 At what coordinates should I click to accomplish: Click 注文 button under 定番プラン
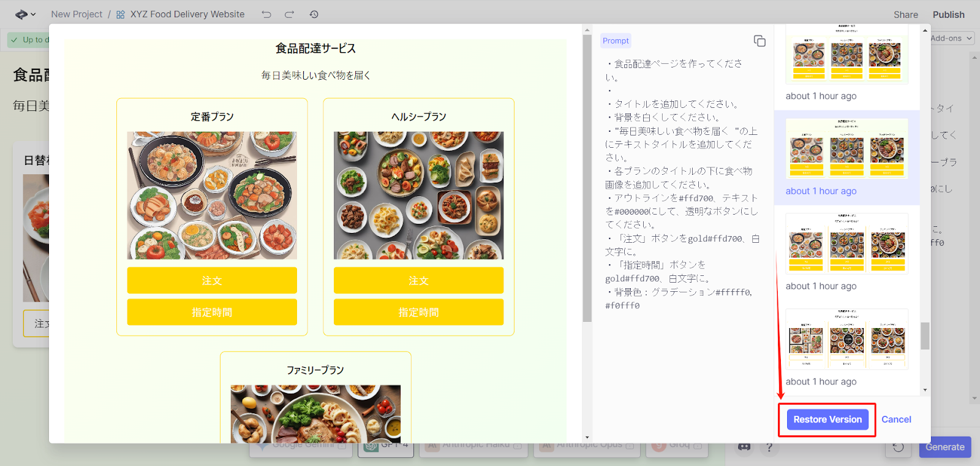click(212, 280)
